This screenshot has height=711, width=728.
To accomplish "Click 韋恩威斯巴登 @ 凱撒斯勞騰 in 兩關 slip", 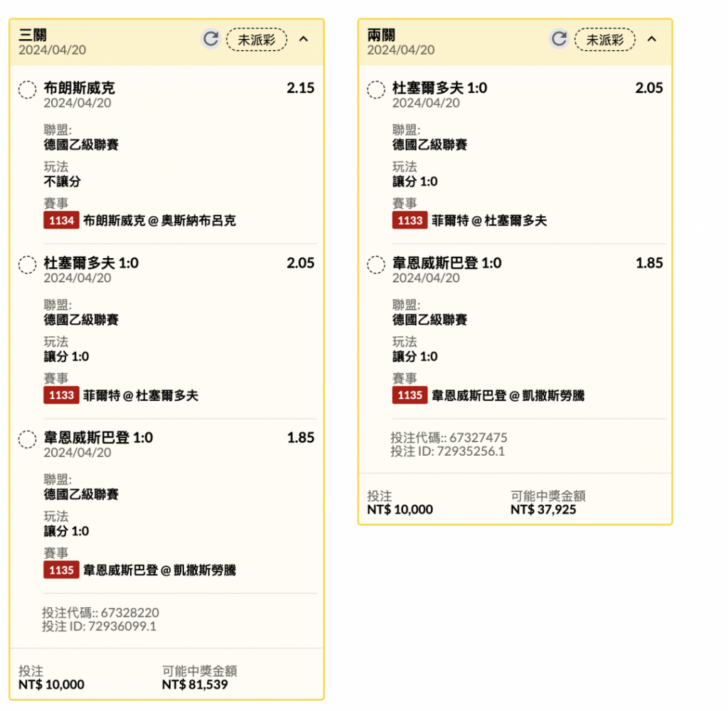I will click(508, 395).
